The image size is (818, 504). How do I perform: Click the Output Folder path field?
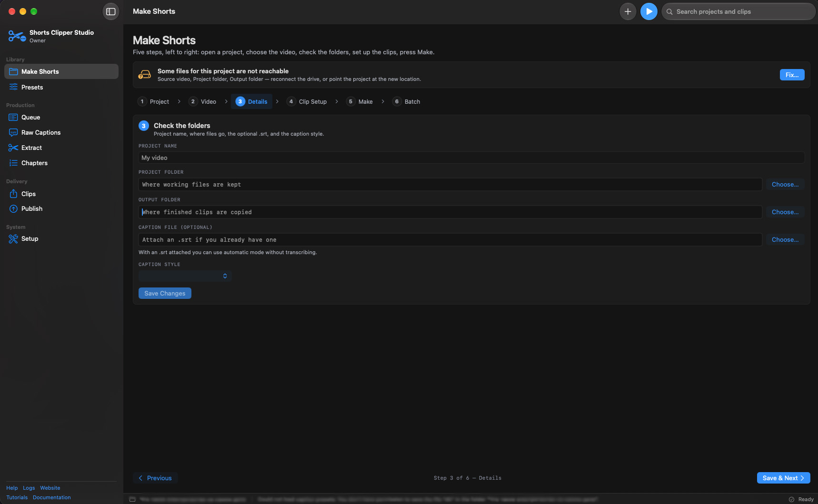pos(450,212)
